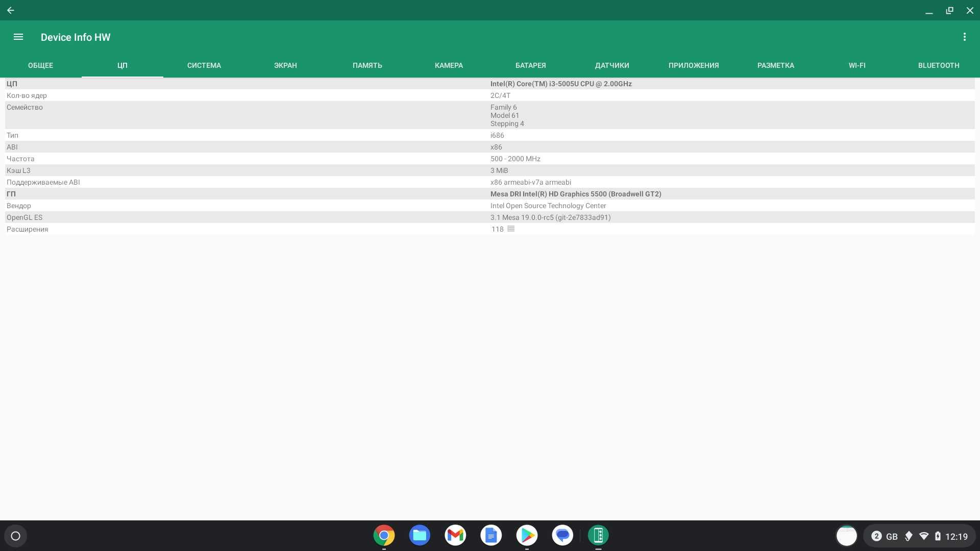980x551 pixels.
Task: Click the Тип row label
Action: point(12,135)
